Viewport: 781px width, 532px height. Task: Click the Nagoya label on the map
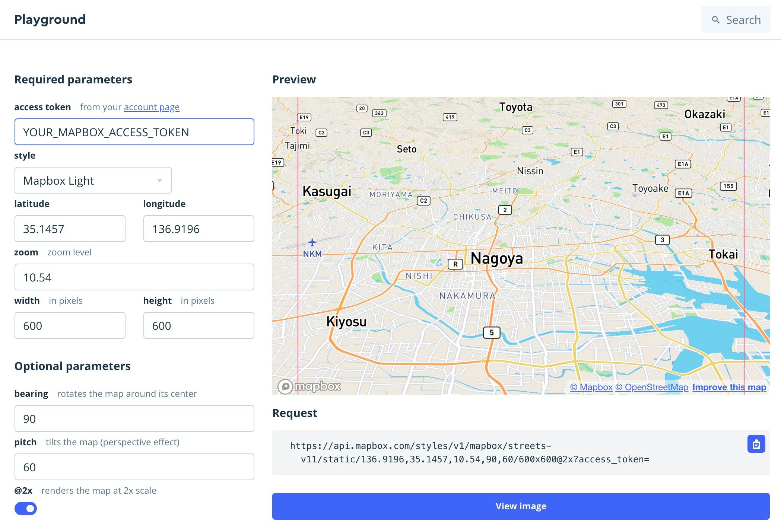click(x=497, y=258)
